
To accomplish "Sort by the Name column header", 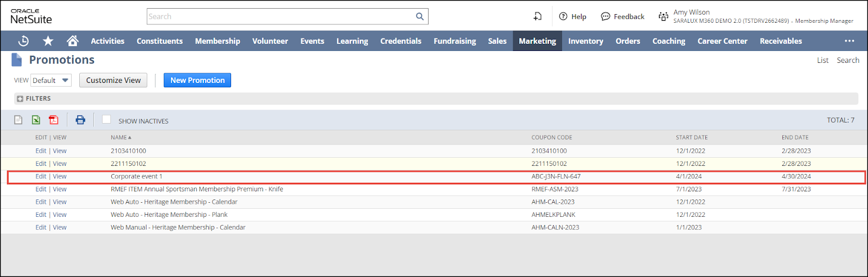I will [120, 138].
